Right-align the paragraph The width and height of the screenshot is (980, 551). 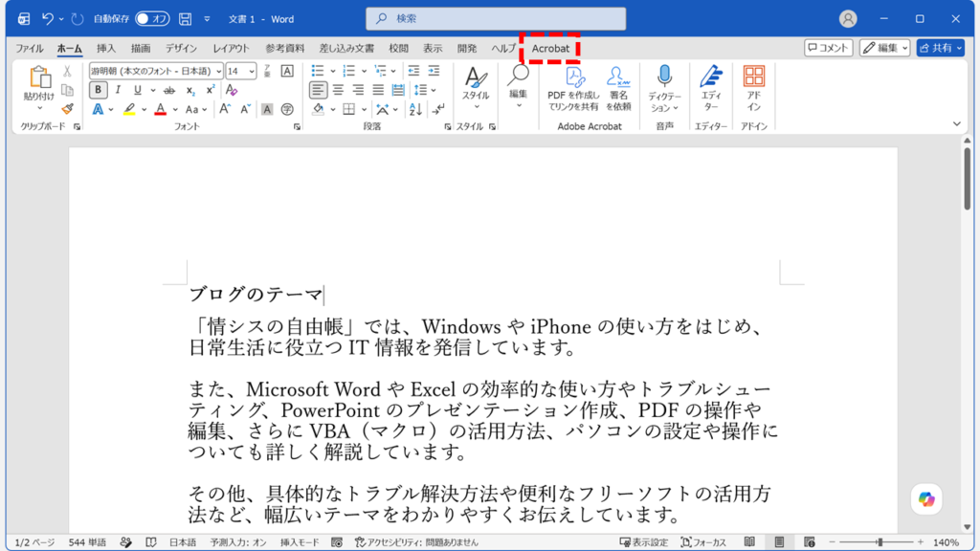click(x=358, y=91)
